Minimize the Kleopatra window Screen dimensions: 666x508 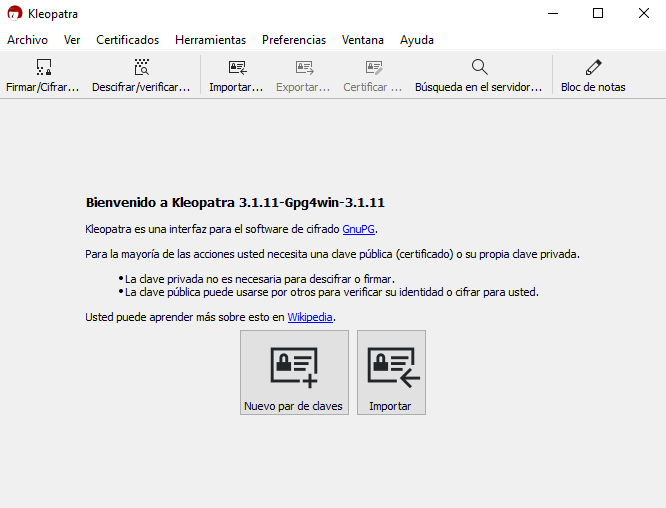click(553, 14)
